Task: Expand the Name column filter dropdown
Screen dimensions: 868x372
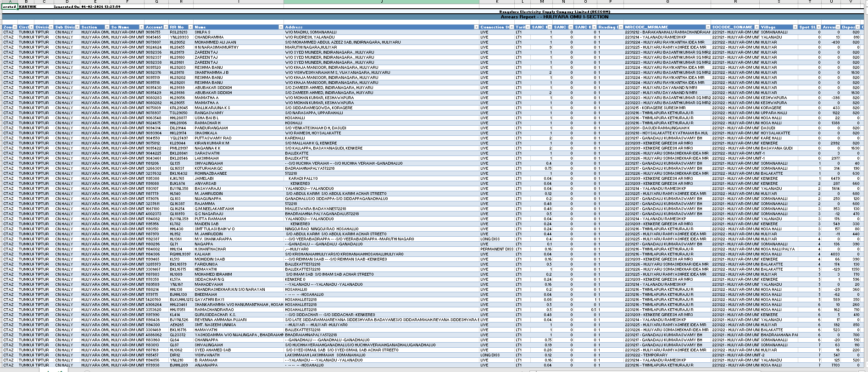Action: coord(280,27)
